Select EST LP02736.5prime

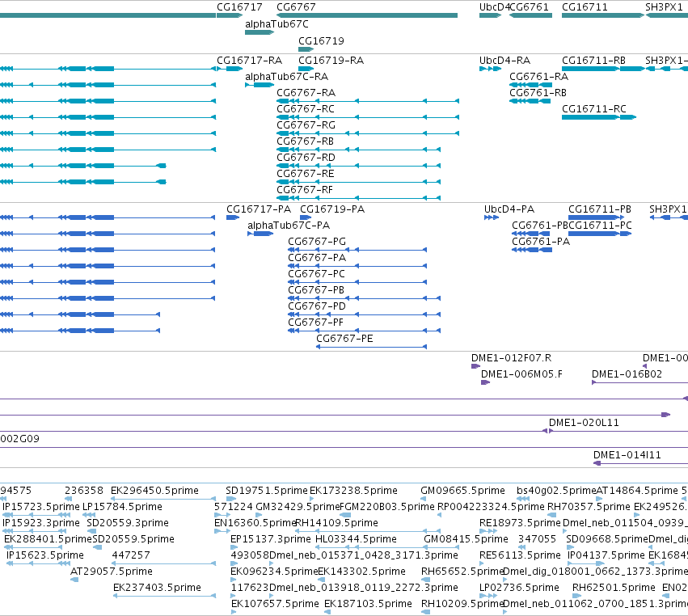pyautogui.click(x=488, y=596)
